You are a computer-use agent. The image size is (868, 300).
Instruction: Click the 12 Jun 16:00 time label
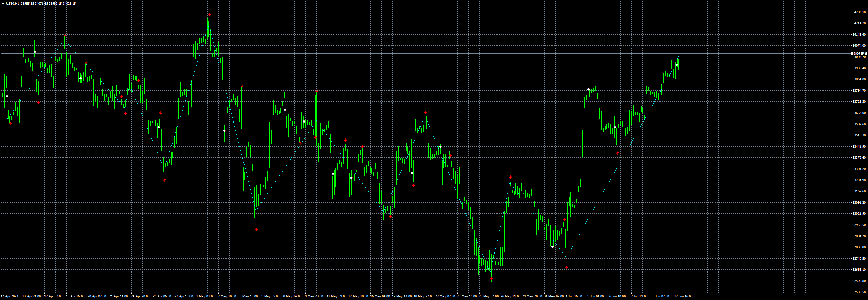tap(684, 296)
